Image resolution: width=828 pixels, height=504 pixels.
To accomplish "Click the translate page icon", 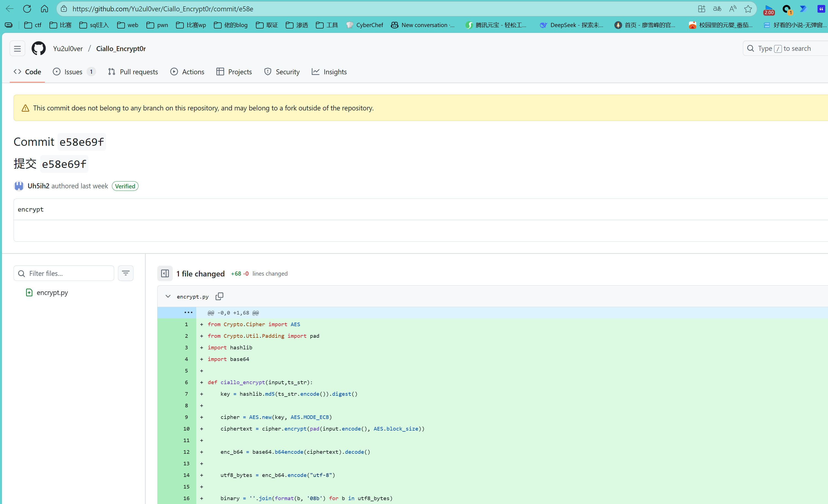I will (717, 9).
